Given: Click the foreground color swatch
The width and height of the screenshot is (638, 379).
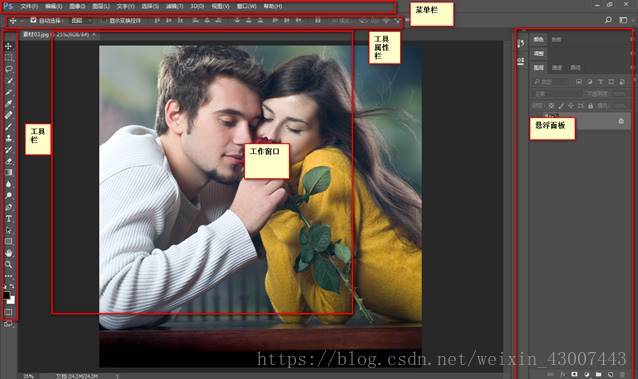Looking at the screenshot, I should tap(6, 295).
